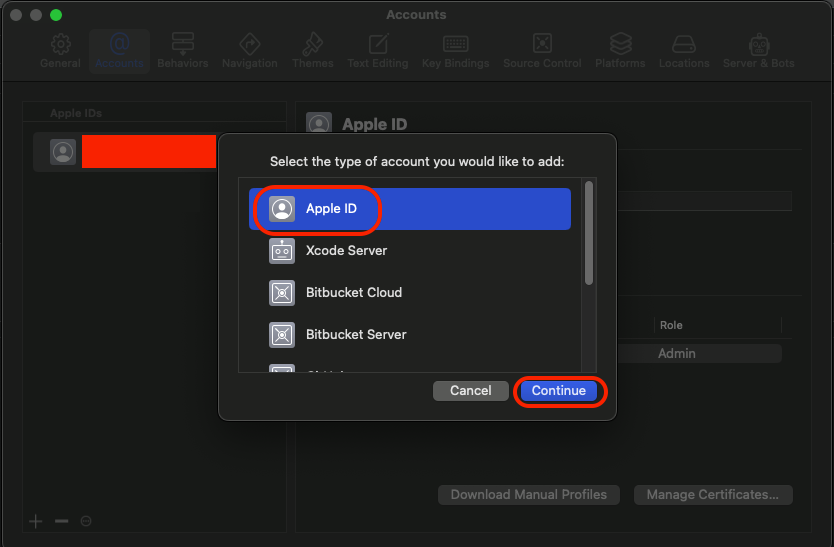
Task: Open the Source Control preferences tab
Action: click(x=542, y=51)
